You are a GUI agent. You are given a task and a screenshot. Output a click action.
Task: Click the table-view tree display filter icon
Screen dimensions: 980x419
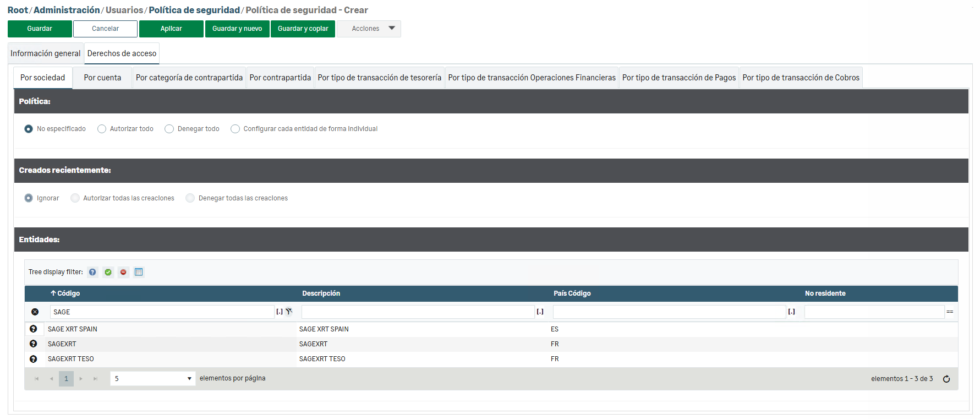pos(139,272)
